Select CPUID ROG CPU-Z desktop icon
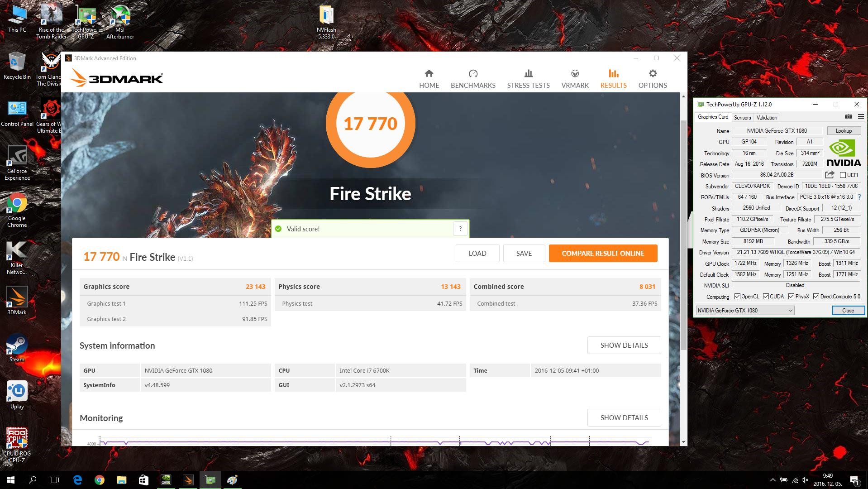Screen dimensions: 868x489 pyautogui.click(x=17, y=445)
